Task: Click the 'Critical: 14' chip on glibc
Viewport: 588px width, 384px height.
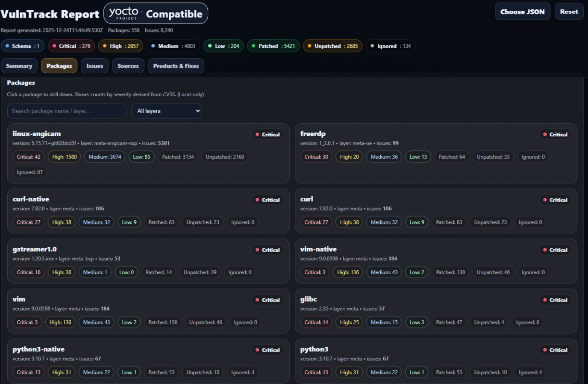Action: (316, 322)
